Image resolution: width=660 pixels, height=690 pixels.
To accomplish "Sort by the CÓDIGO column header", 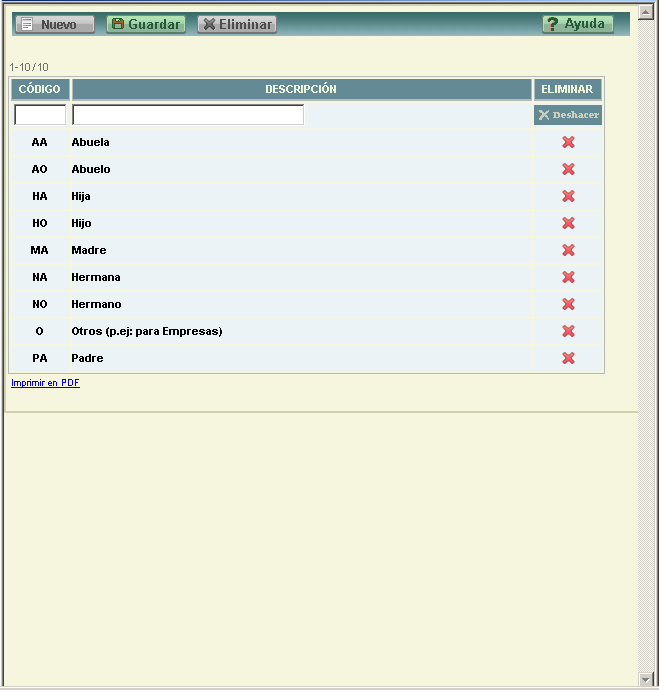I will [40, 89].
